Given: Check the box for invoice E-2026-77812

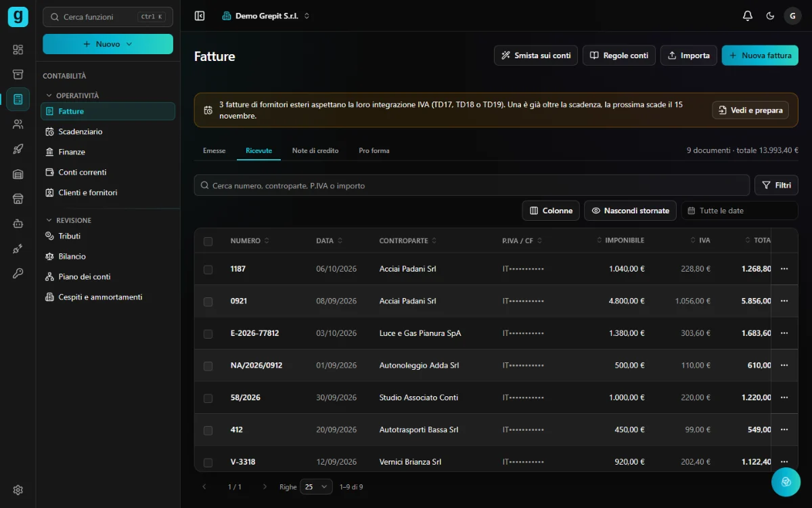Looking at the screenshot, I should pos(208,334).
